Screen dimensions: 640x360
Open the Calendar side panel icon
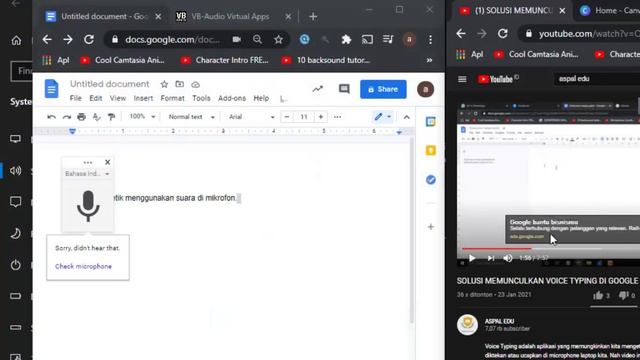click(x=431, y=122)
